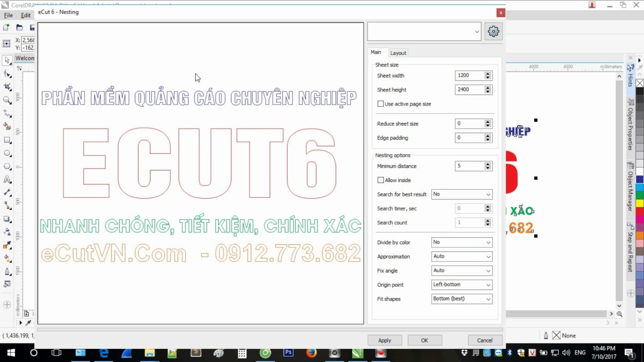Open Divide by color dropdown

click(462, 242)
